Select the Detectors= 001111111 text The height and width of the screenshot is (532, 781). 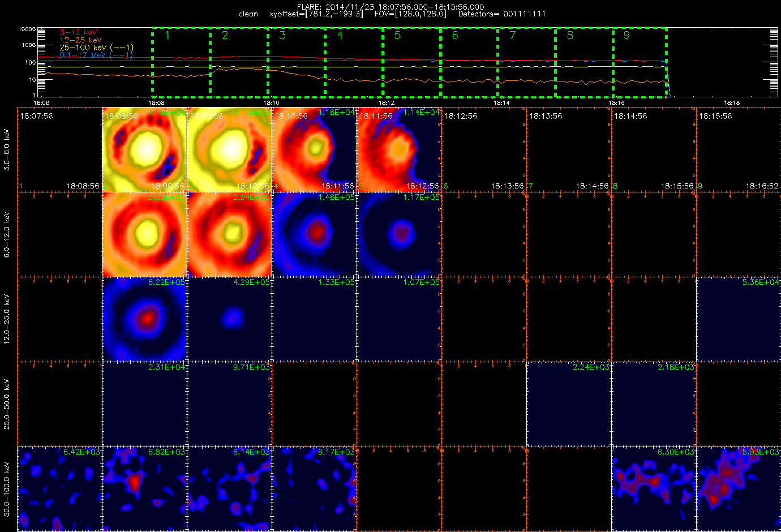(502, 14)
